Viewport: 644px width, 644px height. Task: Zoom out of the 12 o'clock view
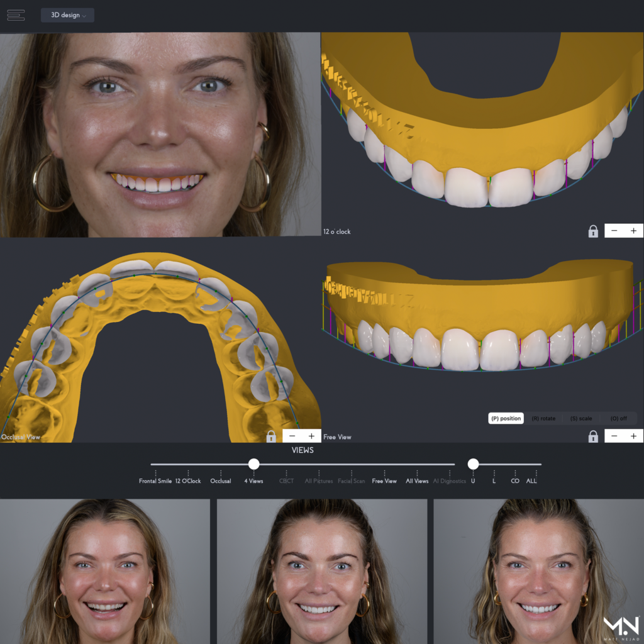coord(614,230)
